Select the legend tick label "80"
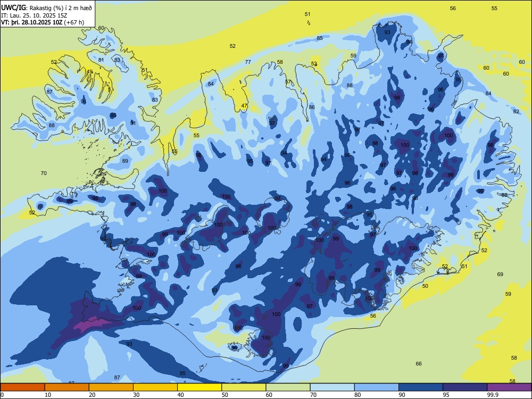The width and height of the screenshot is (532, 399). pos(358,395)
